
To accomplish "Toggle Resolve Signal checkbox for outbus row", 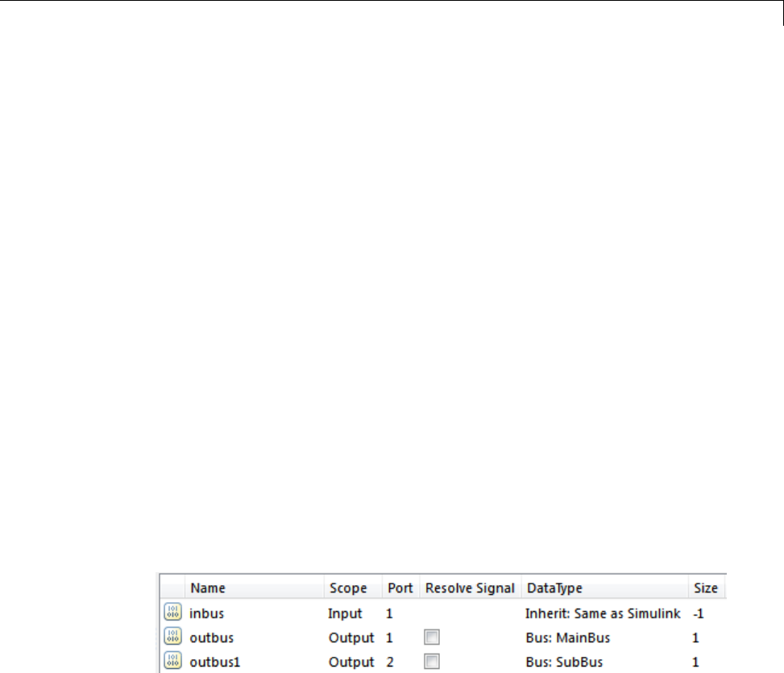I will 432,637.
